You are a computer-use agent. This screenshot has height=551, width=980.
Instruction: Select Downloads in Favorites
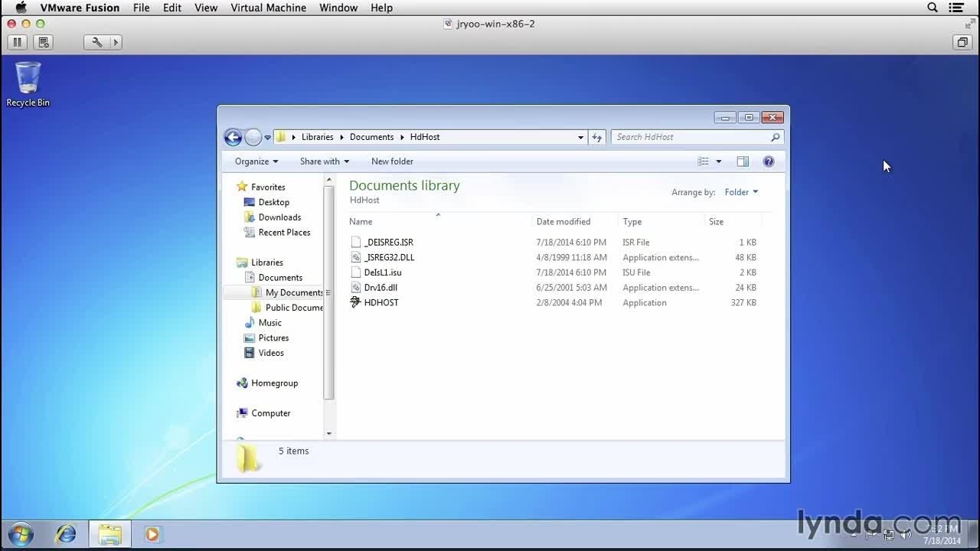tap(279, 217)
